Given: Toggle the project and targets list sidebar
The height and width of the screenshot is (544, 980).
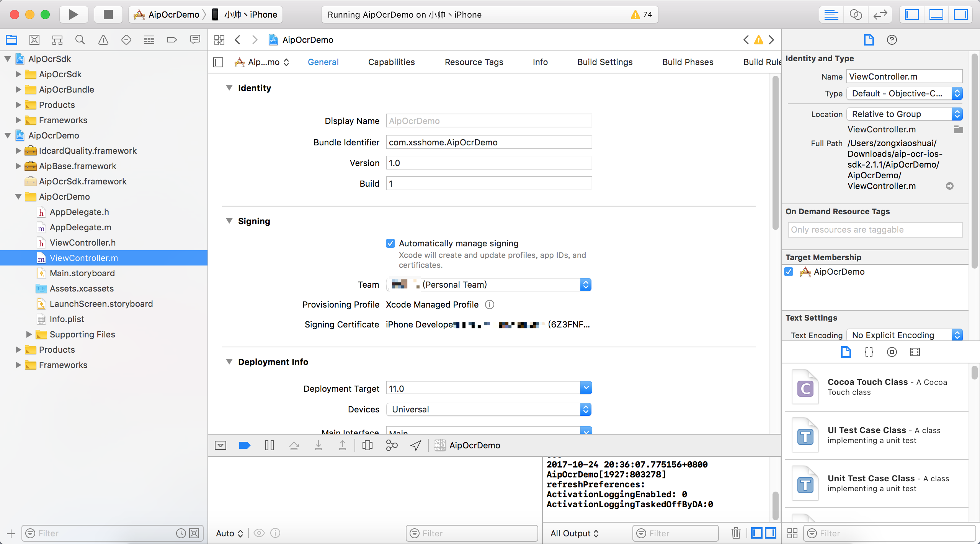Looking at the screenshot, I should (x=218, y=62).
